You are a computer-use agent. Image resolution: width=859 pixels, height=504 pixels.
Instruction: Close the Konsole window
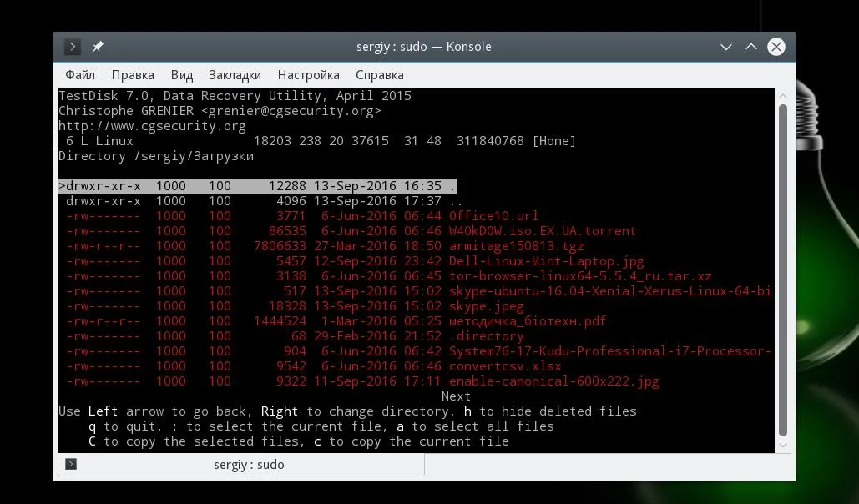tap(776, 47)
